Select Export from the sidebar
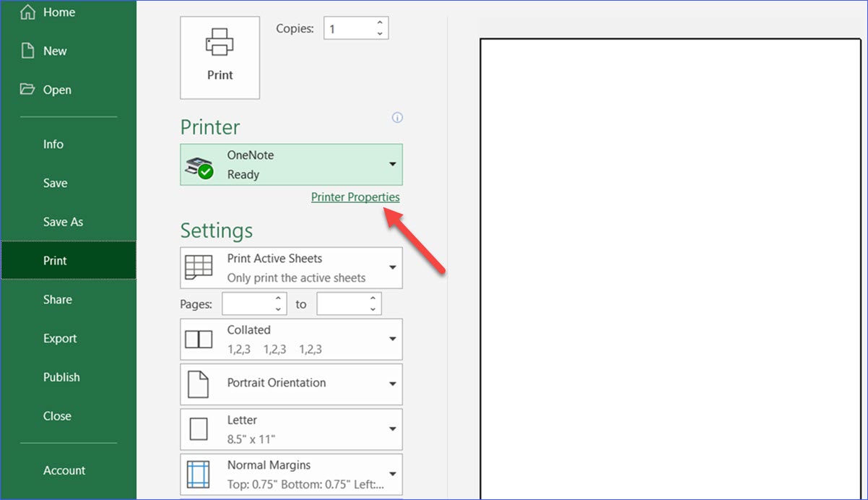 [x=60, y=338]
